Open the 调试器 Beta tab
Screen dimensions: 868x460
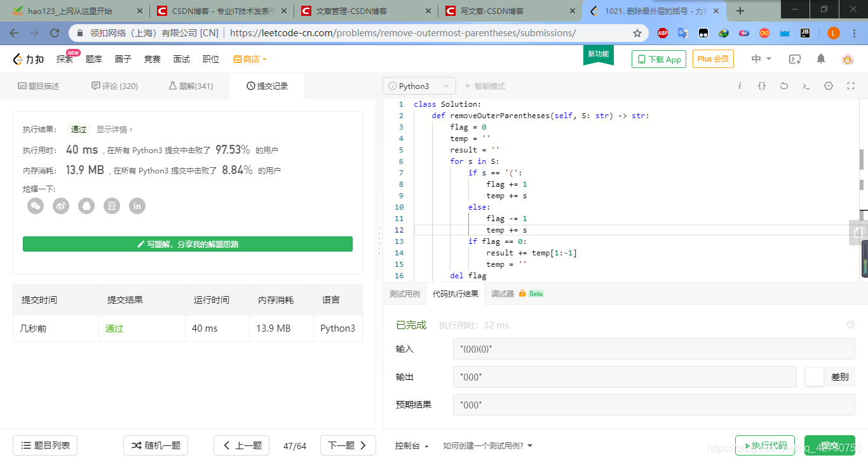point(517,294)
